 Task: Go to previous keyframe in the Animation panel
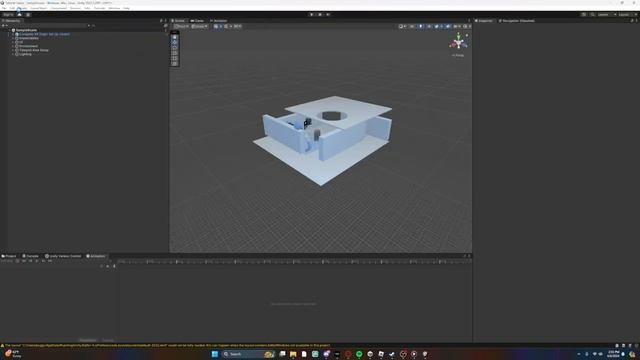point(30,261)
